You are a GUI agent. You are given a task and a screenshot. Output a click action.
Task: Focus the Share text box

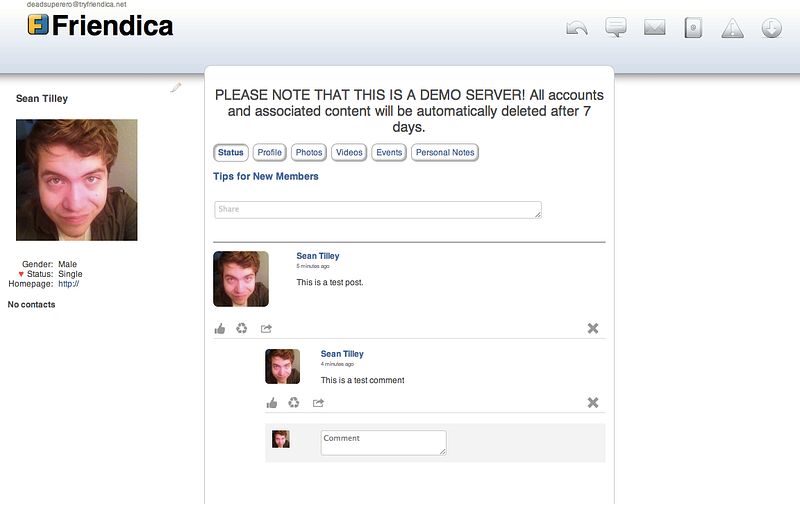click(x=378, y=210)
